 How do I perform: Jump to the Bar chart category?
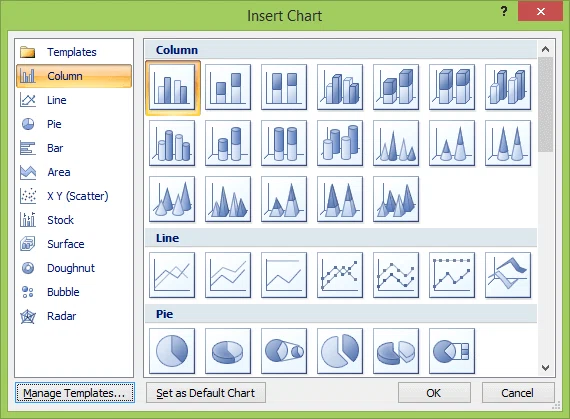[x=74, y=148]
